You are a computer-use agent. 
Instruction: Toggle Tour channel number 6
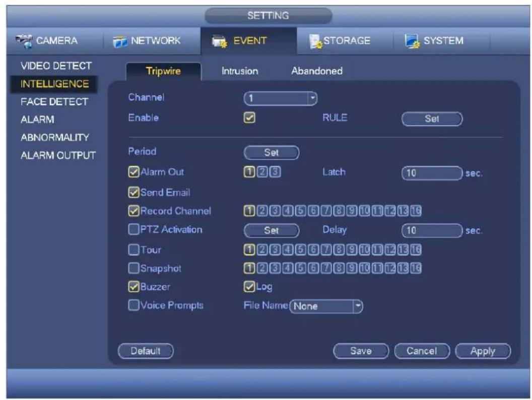[313, 250]
